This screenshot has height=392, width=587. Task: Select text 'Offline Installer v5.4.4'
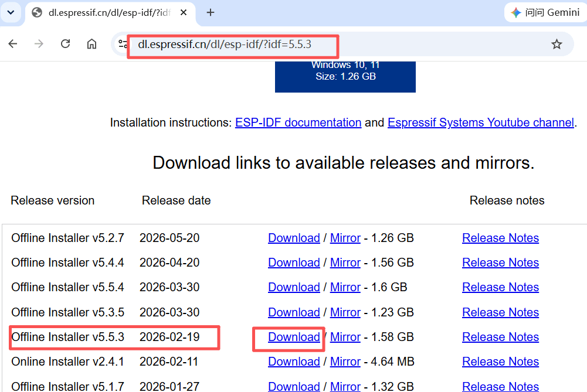click(x=68, y=263)
